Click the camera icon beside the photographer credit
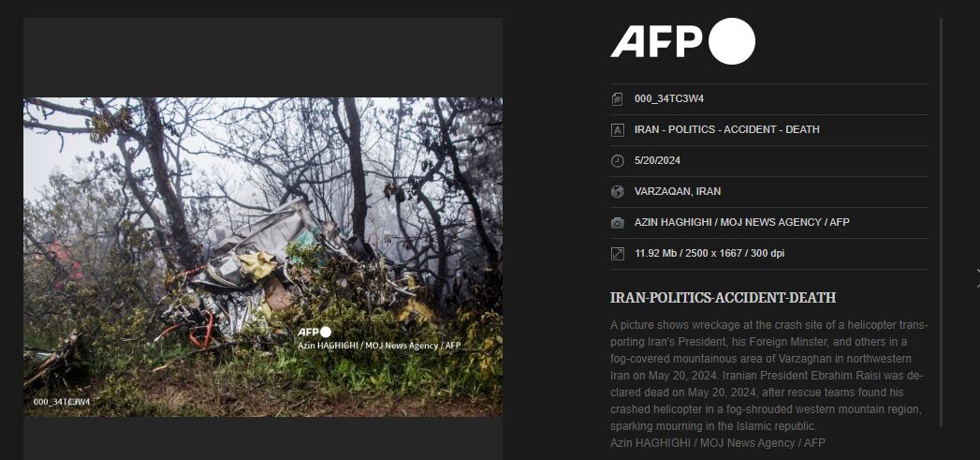Image resolution: width=980 pixels, height=460 pixels. pyautogui.click(x=618, y=223)
